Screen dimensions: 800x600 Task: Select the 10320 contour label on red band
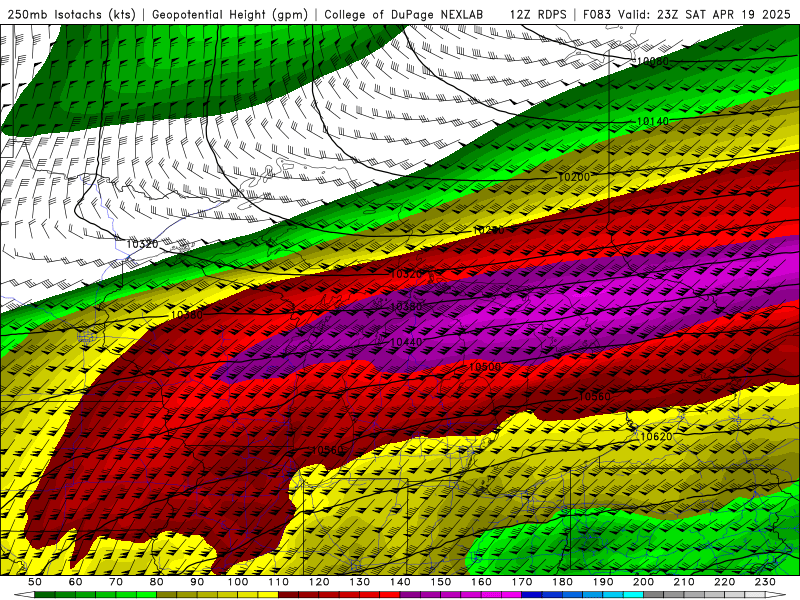tap(406, 274)
